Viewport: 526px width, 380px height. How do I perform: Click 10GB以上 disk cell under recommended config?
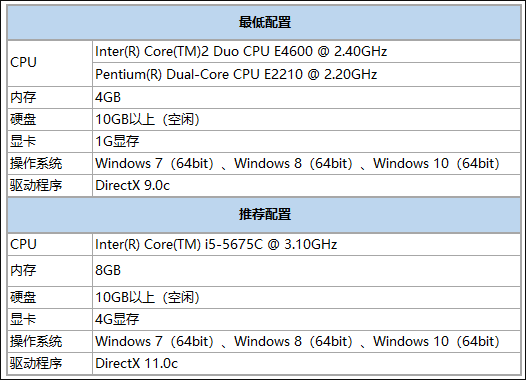[x=306, y=297]
